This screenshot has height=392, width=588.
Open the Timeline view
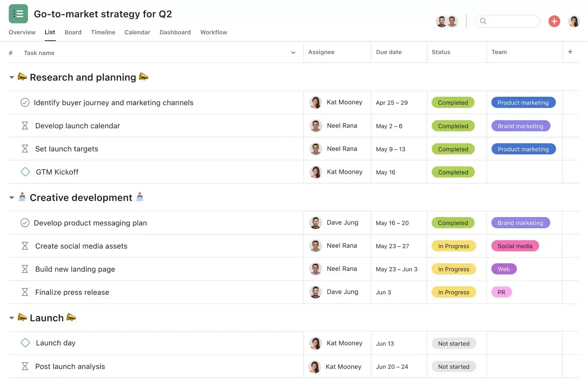pos(103,32)
